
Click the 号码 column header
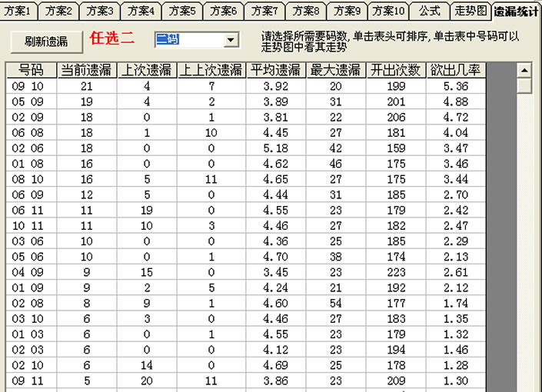click(x=32, y=70)
